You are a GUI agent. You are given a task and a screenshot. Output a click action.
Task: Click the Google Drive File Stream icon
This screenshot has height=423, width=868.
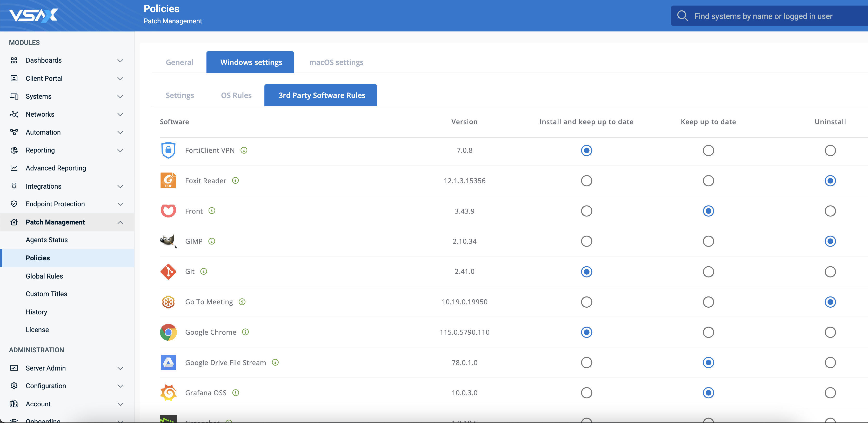coord(168,363)
